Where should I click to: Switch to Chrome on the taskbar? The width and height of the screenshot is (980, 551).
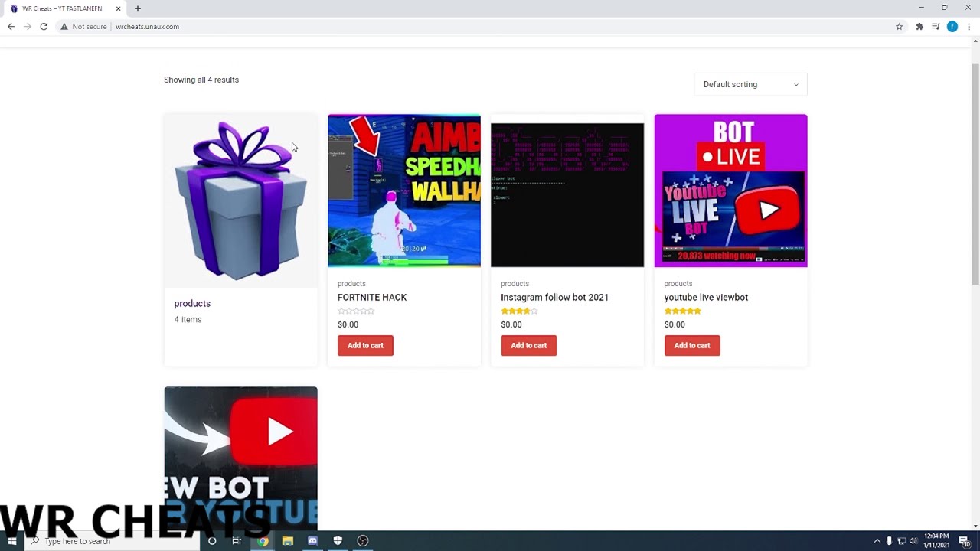coord(263,541)
